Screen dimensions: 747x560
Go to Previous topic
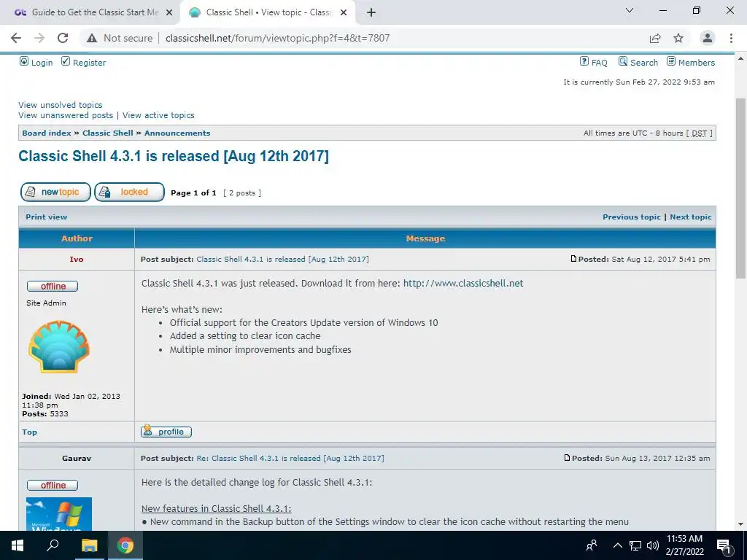tap(632, 217)
